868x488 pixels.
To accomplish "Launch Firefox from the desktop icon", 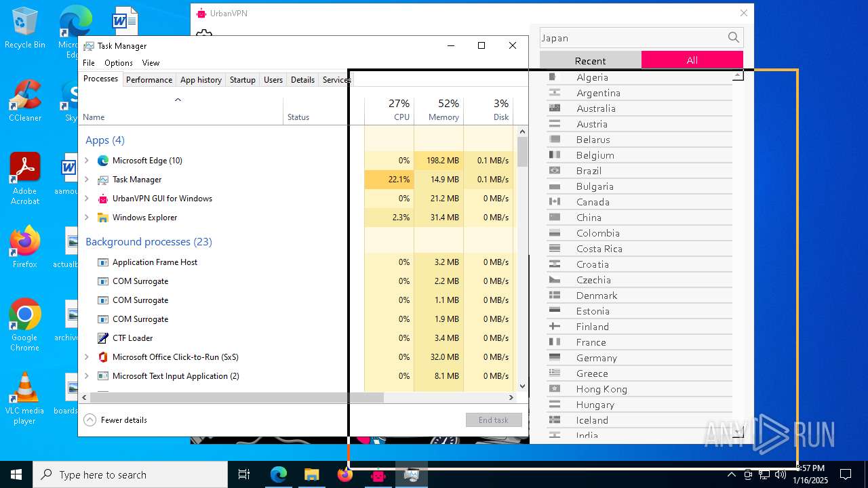I will 24,247.
